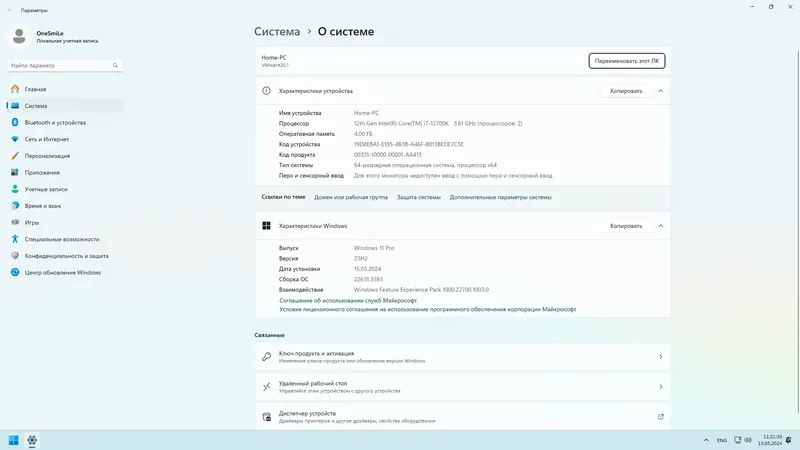Open Специальные возможности settings
The width and height of the screenshot is (800, 450).
tap(60, 239)
